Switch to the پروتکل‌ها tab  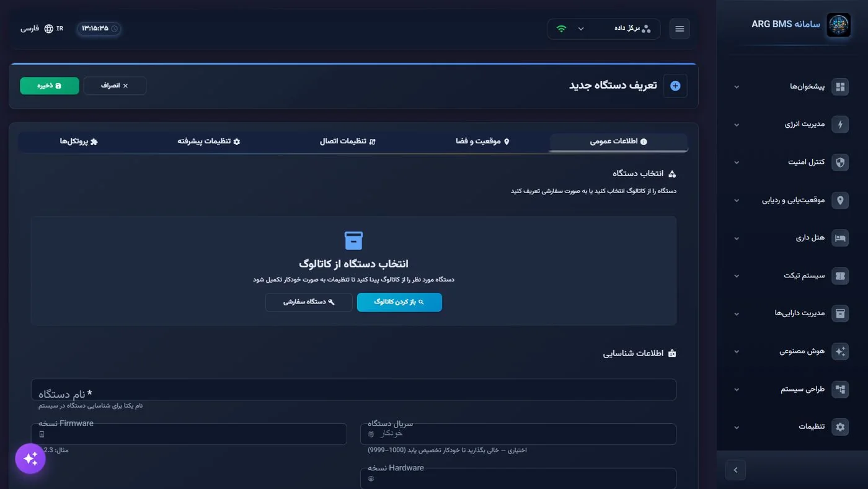[79, 142]
